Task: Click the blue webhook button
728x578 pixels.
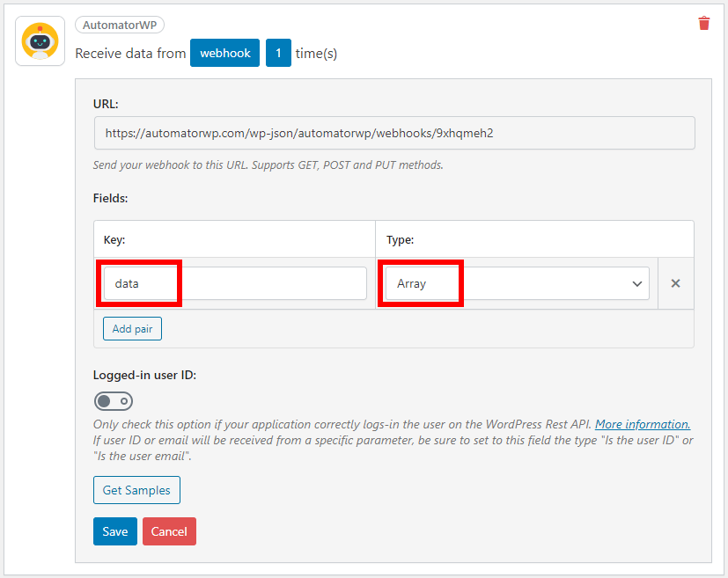Action: click(x=224, y=53)
